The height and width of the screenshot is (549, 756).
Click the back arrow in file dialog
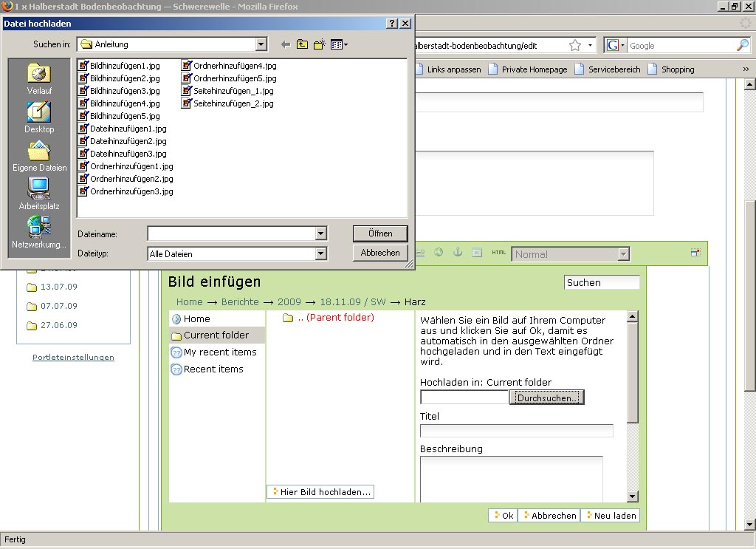coord(286,45)
